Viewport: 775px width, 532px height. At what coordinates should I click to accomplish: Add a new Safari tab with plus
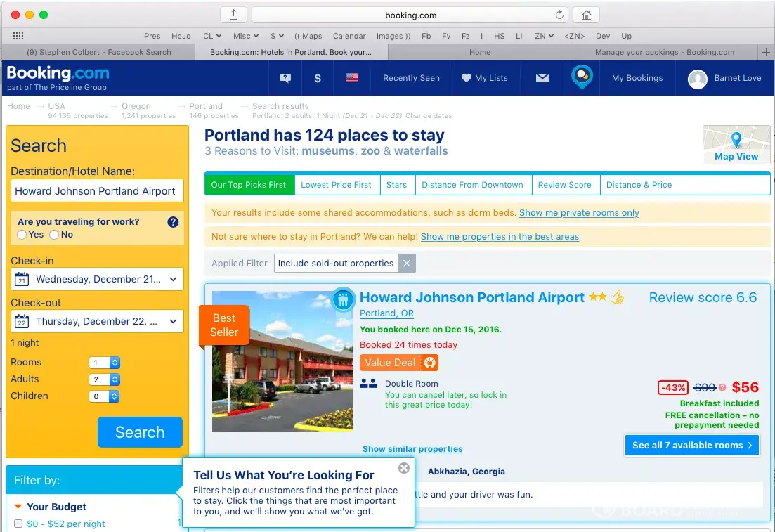tap(766, 52)
